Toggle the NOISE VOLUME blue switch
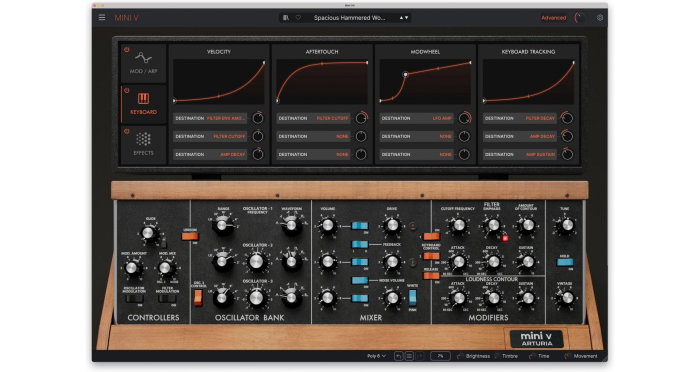Viewport: 700px width, 372px height. (x=360, y=280)
